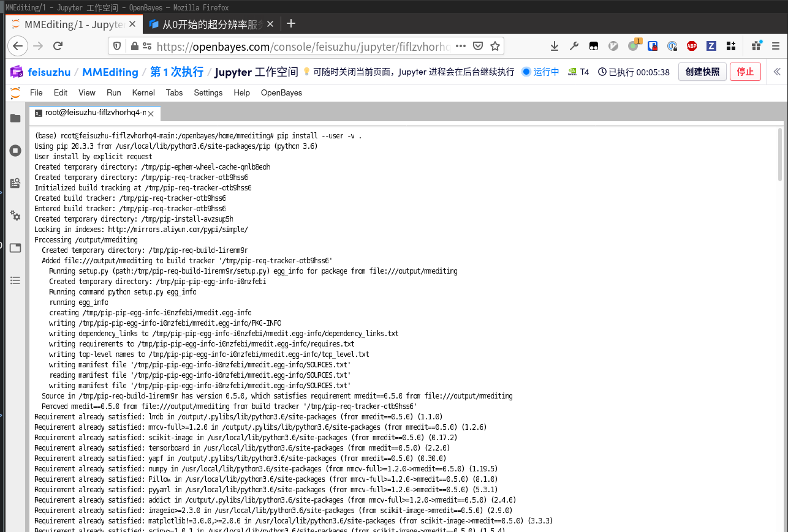Open the property inspector gears icon

15,215
